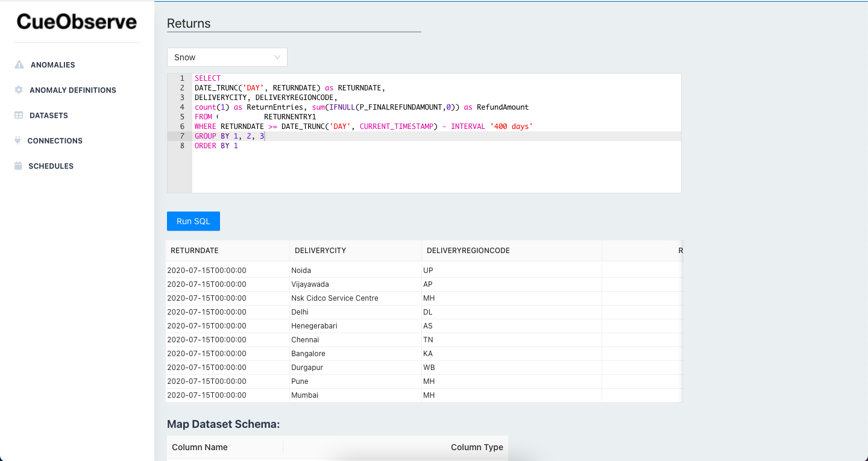Click the Datasets table icon
Screen dimensions: 868x461
19,115
